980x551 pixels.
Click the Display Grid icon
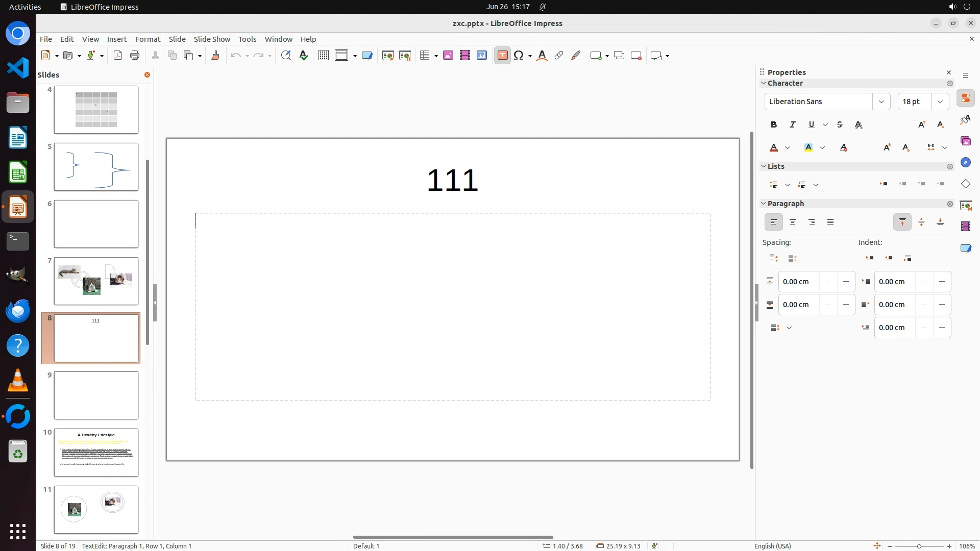(323, 56)
